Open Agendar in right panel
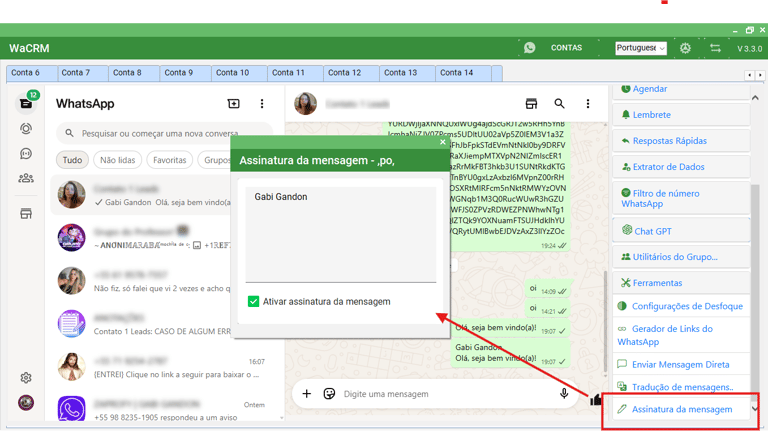Image resolution: width=768 pixels, height=431 pixels. (x=681, y=90)
